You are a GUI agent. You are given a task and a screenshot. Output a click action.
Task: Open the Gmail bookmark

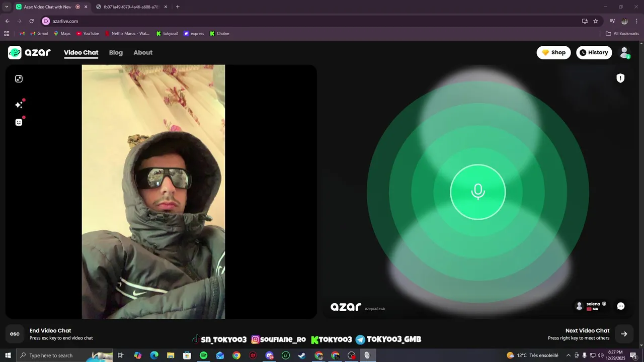(39, 34)
